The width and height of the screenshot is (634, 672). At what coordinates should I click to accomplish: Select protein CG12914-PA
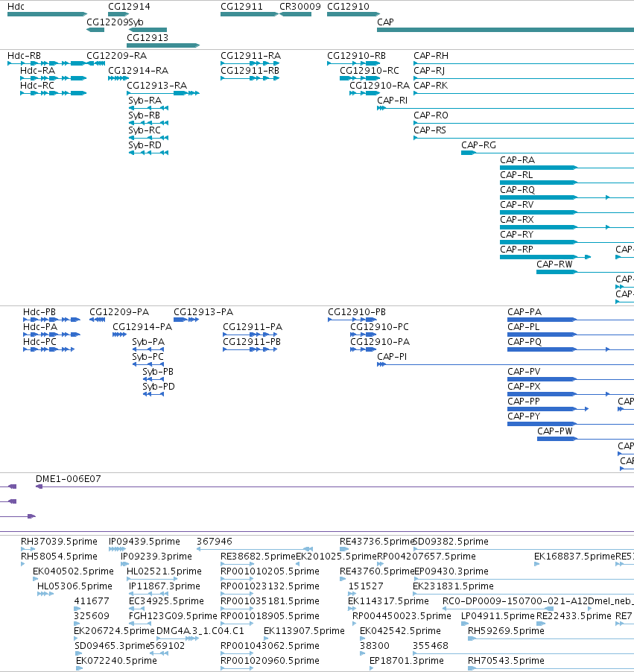[120, 335]
